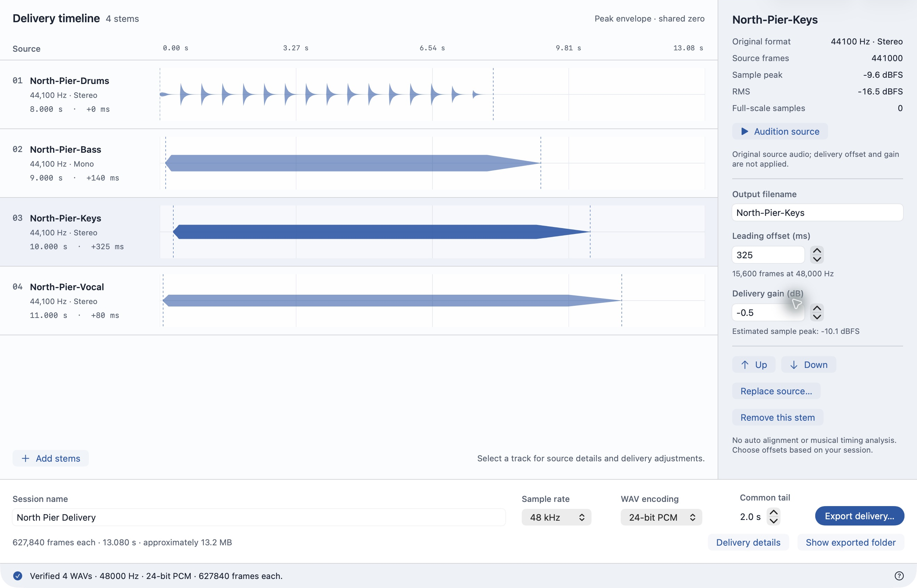Open the Sample rate 48 kHz dropdown
Screen dimensions: 917x588
coord(556,517)
